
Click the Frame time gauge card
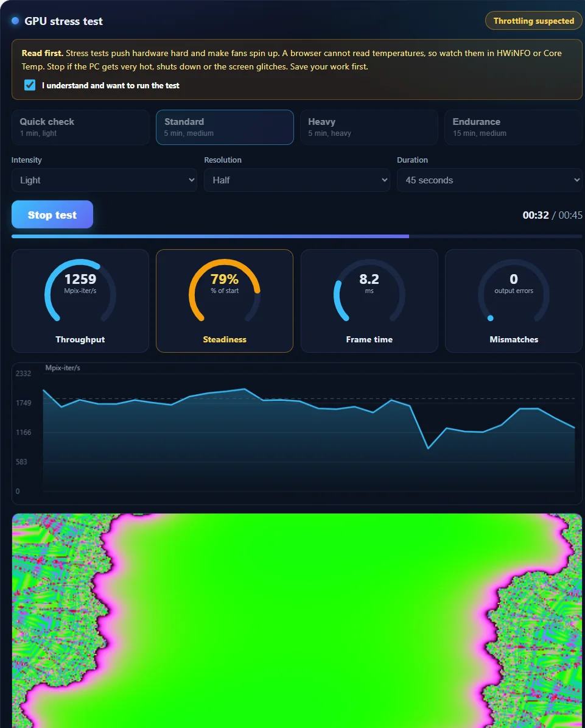tap(370, 301)
